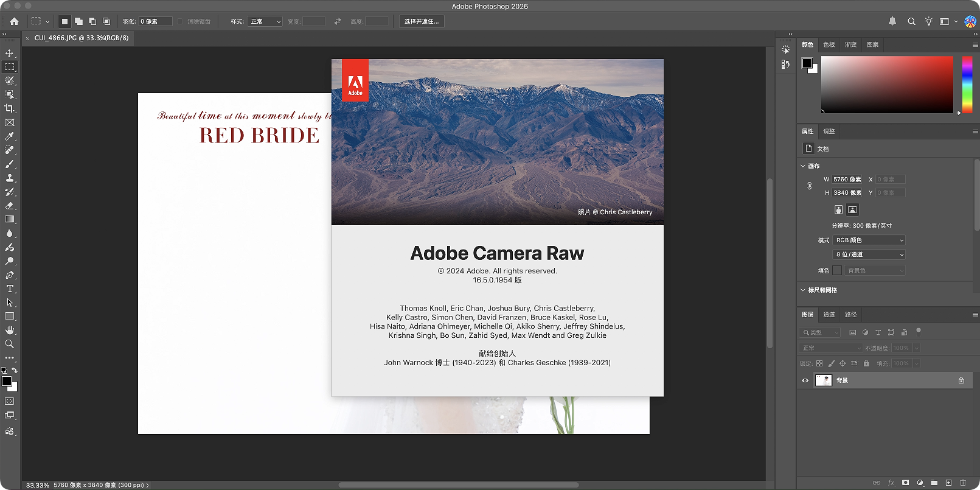Open the RGB 颜色 mode dropdown
Screen dimensions: 980x490
tap(869, 240)
